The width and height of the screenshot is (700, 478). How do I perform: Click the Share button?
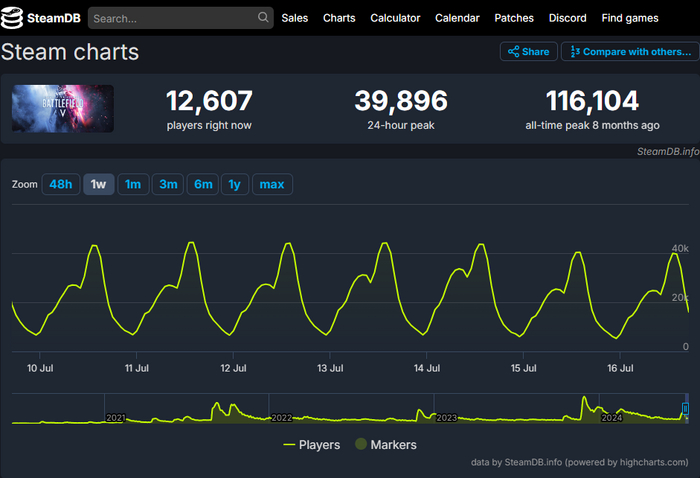(x=528, y=52)
